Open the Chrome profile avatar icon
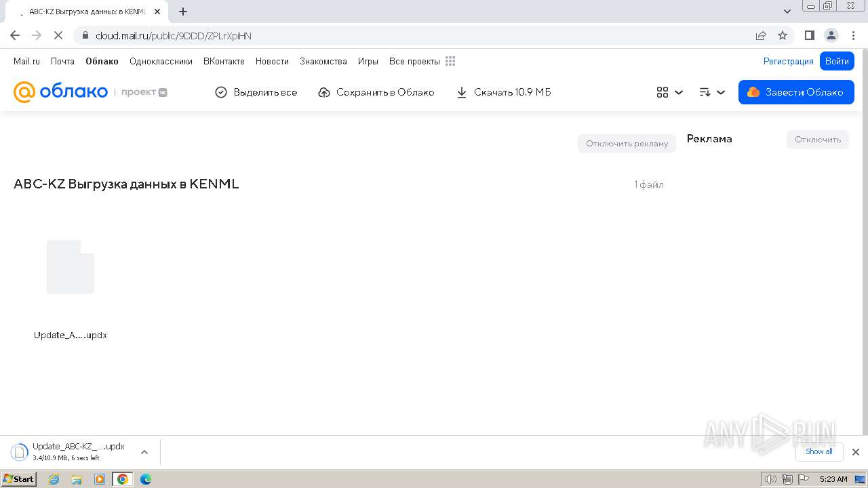The height and width of the screenshot is (488, 868). pyautogui.click(x=831, y=35)
